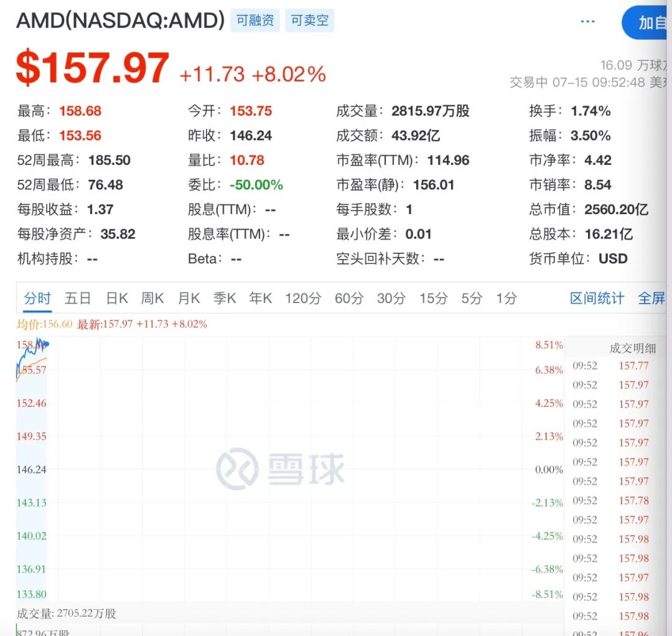
Task: Open the 日K daily candlestick chart
Action: [116, 298]
